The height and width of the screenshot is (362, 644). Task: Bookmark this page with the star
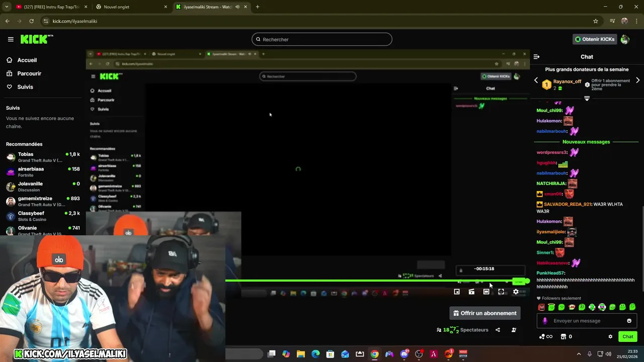click(596, 21)
